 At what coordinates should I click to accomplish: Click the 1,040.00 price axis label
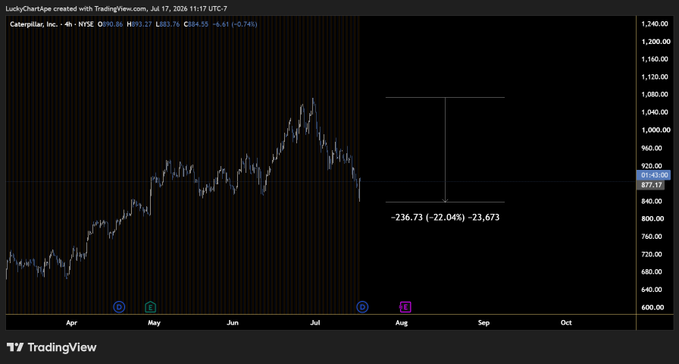(655, 112)
